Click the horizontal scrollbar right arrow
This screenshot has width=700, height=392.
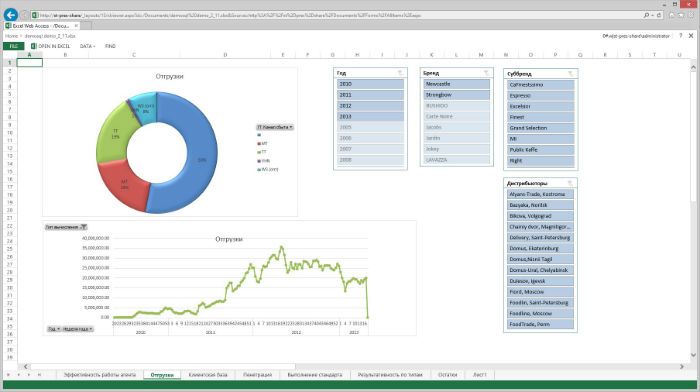click(x=681, y=367)
